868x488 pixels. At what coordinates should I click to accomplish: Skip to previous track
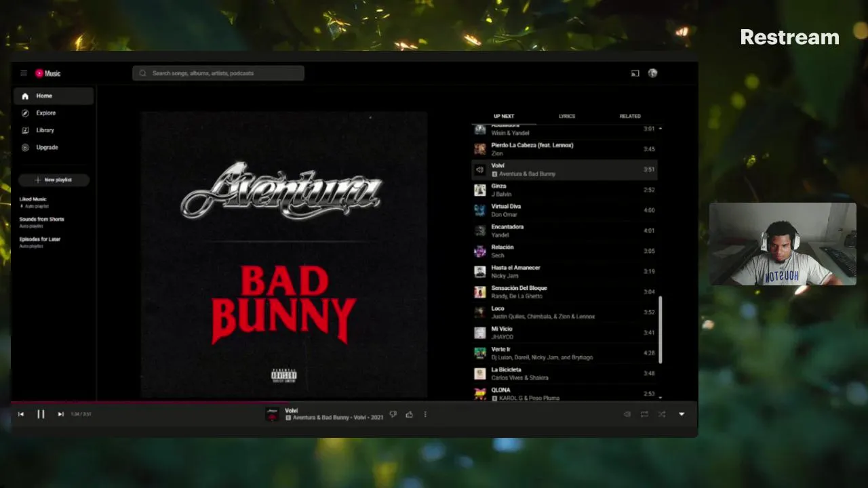coord(21,414)
